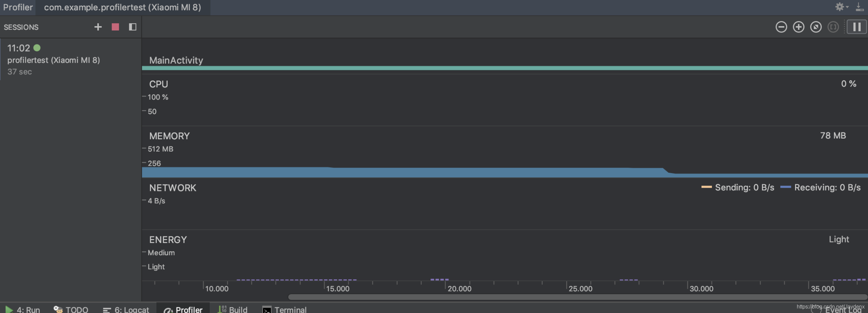Click the MainActivity lifecycle bar
Viewport: 868px width, 313px height.
505,68
